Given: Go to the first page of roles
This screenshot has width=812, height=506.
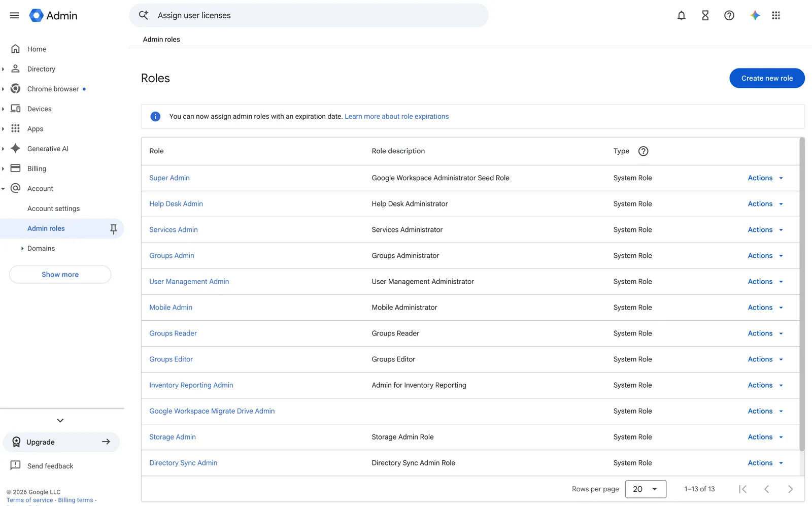Looking at the screenshot, I should pyautogui.click(x=742, y=489).
